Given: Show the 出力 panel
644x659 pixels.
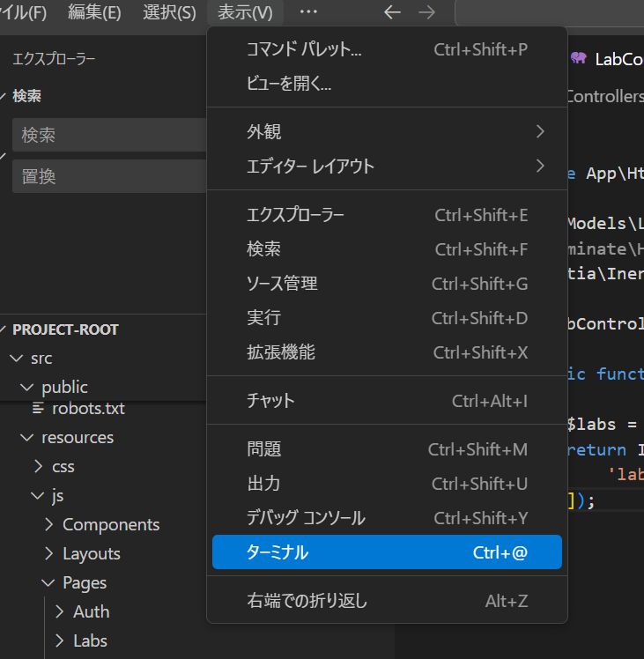Looking at the screenshot, I should tap(387, 484).
